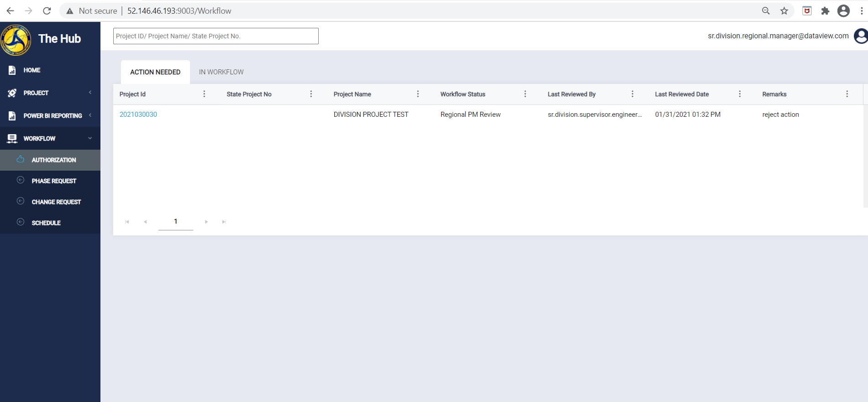Screen dimensions: 868x402
Task: Sort by Last Reviewed Date header
Action: 682,94
